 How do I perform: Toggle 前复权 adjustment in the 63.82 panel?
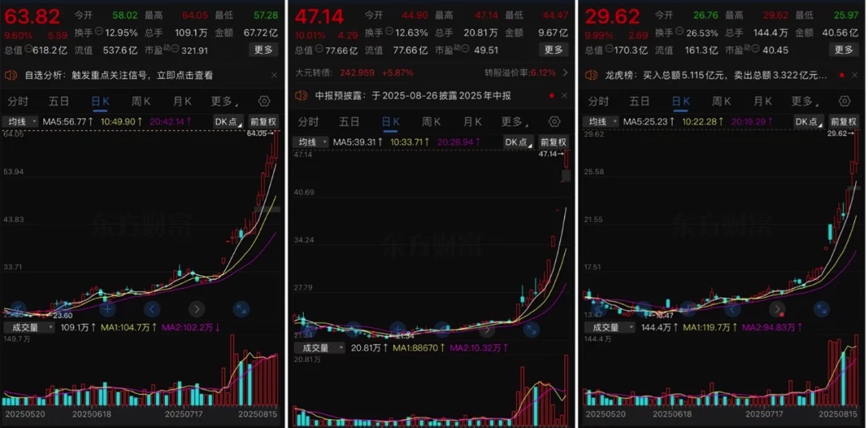(264, 121)
